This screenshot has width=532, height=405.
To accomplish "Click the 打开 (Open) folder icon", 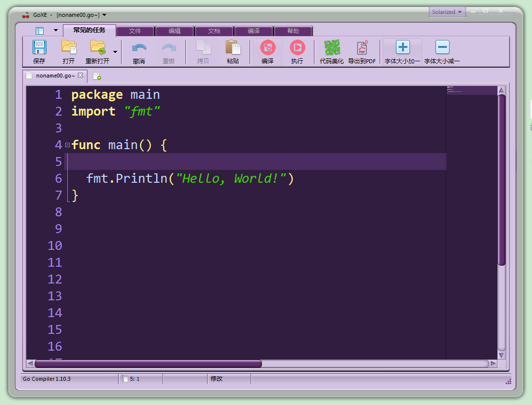I will [x=69, y=48].
